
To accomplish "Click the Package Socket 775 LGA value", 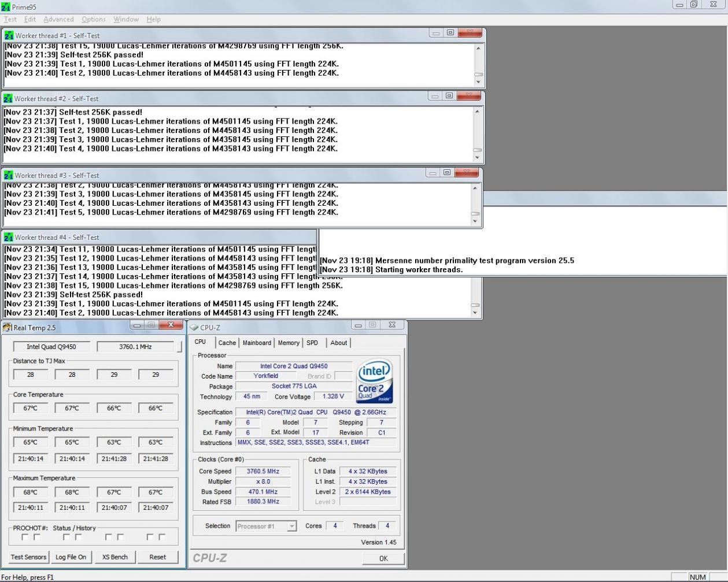I will pyautogui.click(x=294, y=386).
